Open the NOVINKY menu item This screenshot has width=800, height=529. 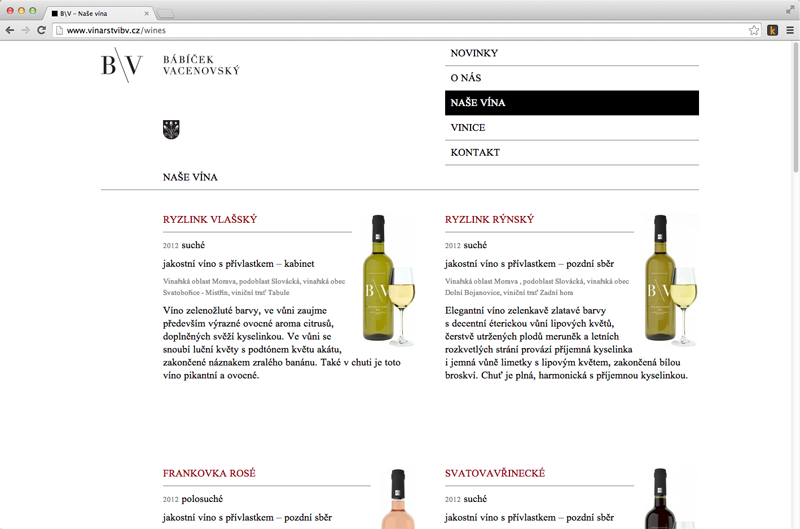coord(571,53)
